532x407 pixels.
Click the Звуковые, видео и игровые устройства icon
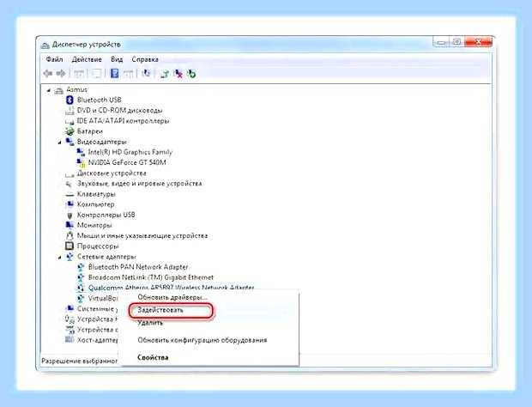coord(70,184)
